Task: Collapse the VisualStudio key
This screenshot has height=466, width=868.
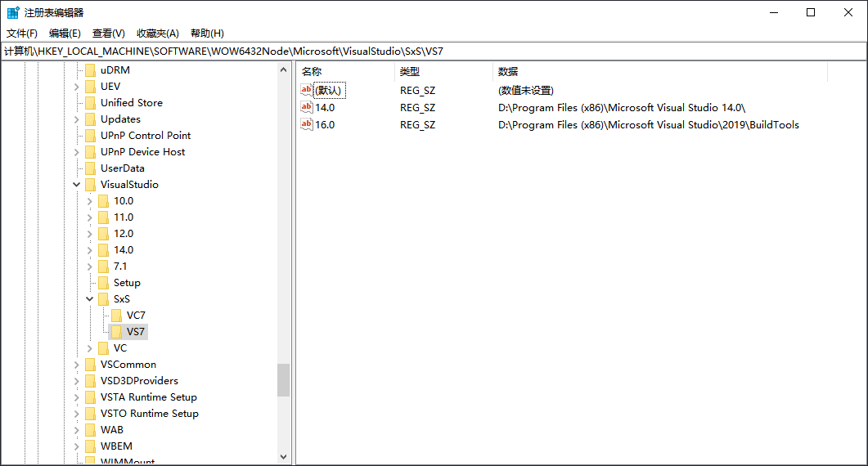Action: (77, 184)
